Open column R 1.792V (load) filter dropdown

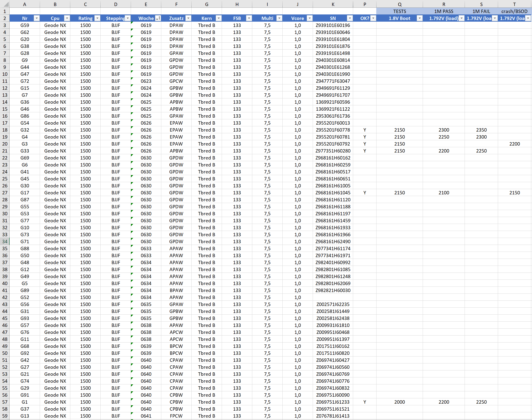click(x=462, y=18)
